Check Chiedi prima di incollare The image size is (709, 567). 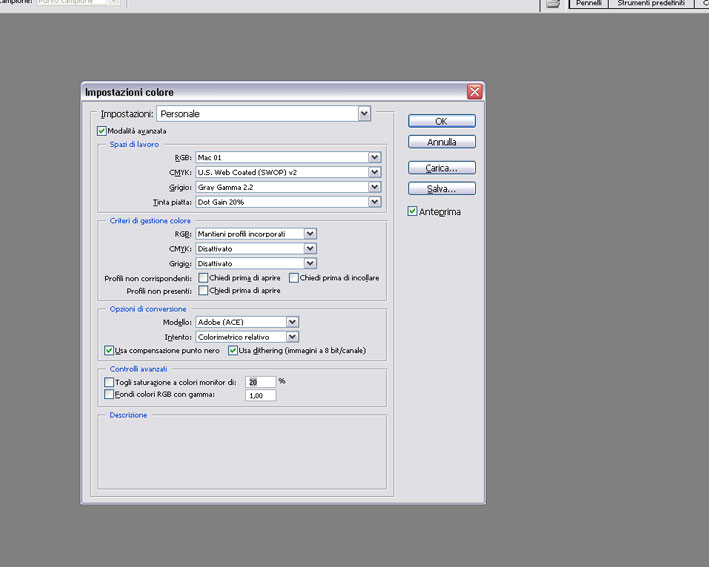point(294,277)
